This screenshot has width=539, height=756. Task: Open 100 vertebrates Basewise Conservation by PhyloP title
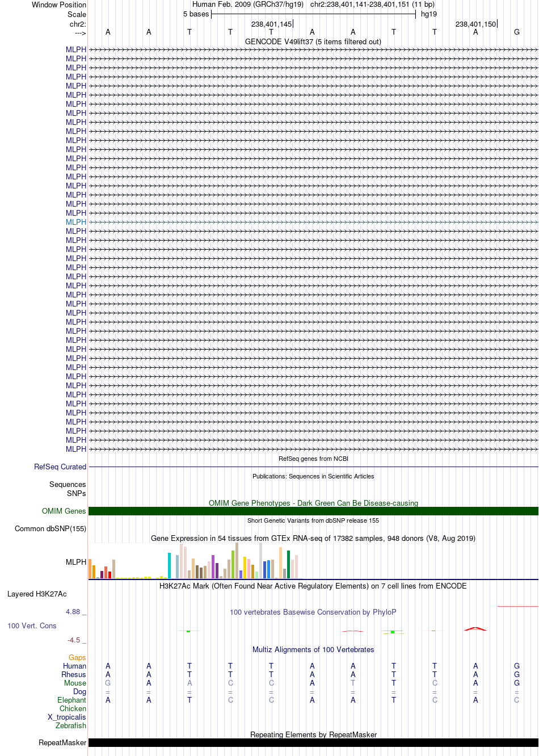click(313, 612)
